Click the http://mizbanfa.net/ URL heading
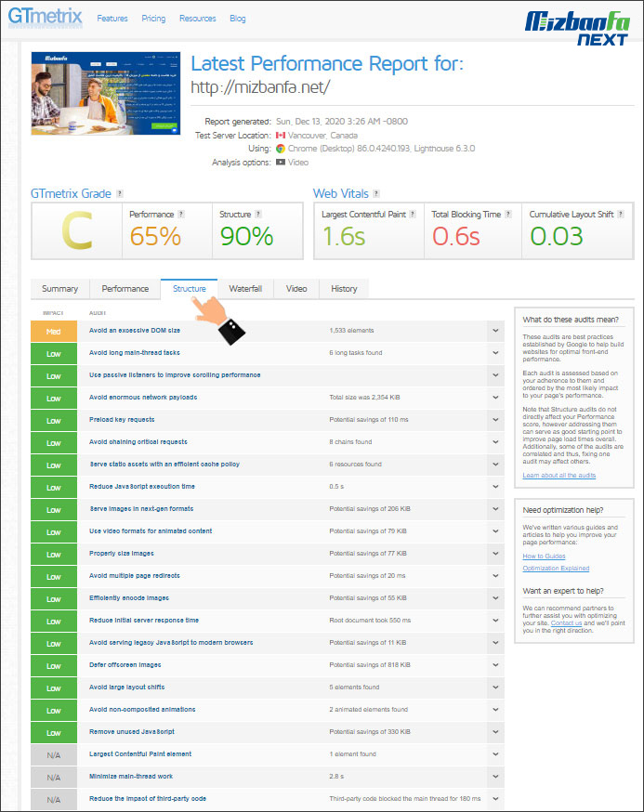This screenshot has height=812, width=644. [x=260, y=87]
